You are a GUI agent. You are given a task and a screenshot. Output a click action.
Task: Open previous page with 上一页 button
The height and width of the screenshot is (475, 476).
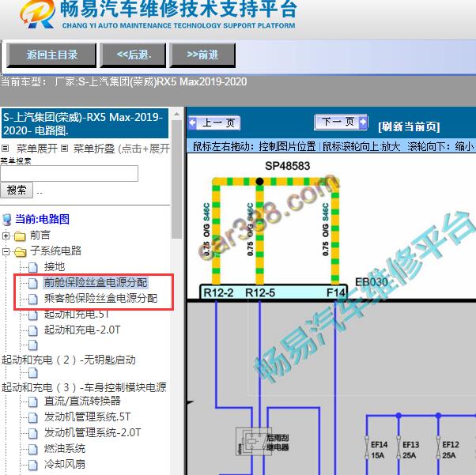pos(214,123)
